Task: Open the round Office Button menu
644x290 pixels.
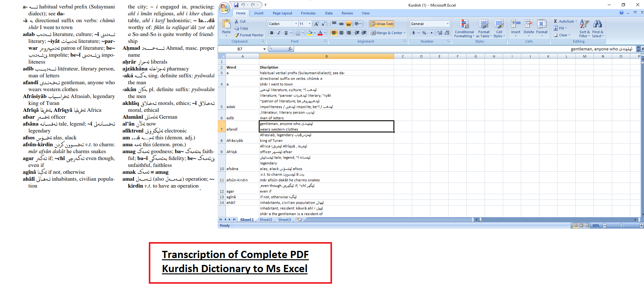Action: (224, 8)
